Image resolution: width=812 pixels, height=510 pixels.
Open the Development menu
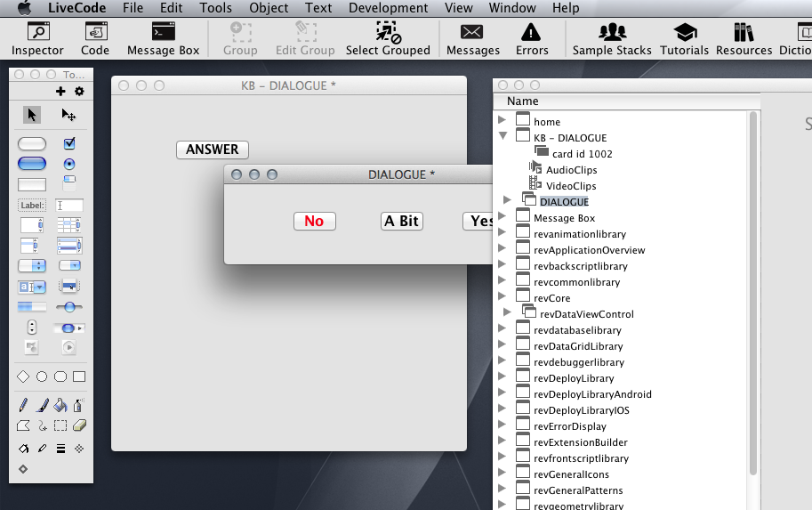(x=388, y=8)
